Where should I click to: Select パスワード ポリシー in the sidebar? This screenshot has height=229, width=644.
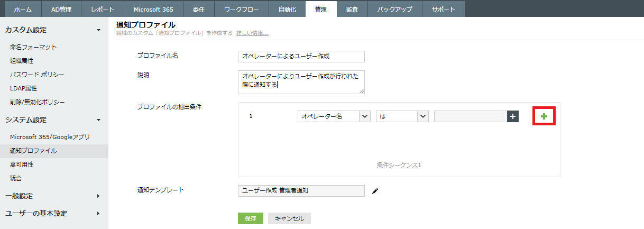(x=37, y=75)
